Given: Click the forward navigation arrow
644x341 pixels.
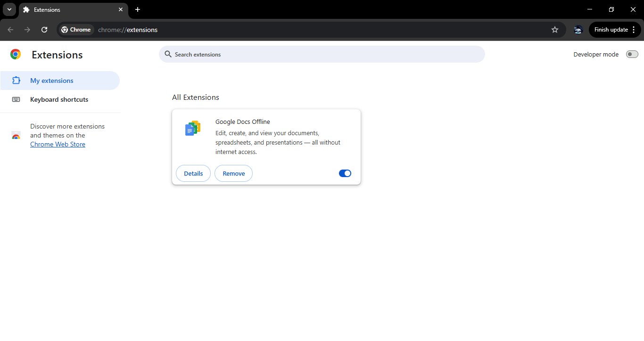Looking at the screenshot, I should (x=27, y=30).
